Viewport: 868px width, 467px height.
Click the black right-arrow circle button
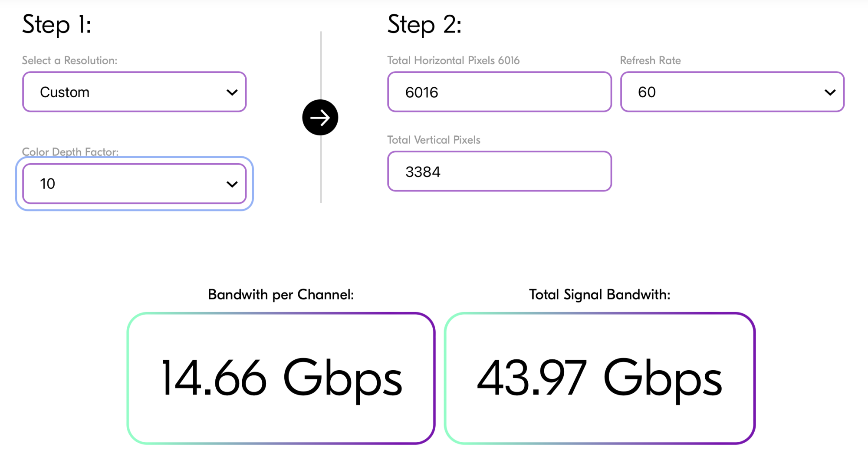point(320,118)
